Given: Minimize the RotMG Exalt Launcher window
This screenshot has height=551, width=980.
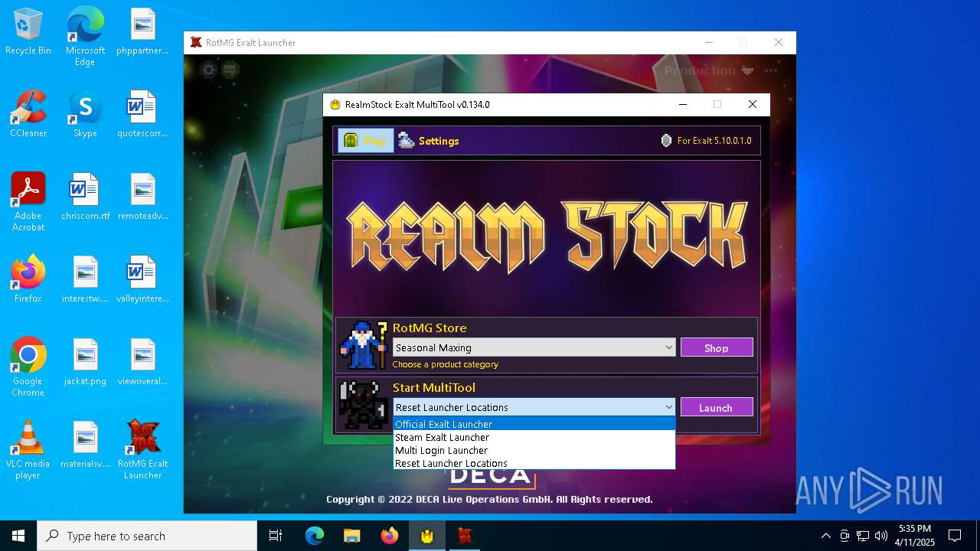Looking at the screenshot, I should coord(707,43).
